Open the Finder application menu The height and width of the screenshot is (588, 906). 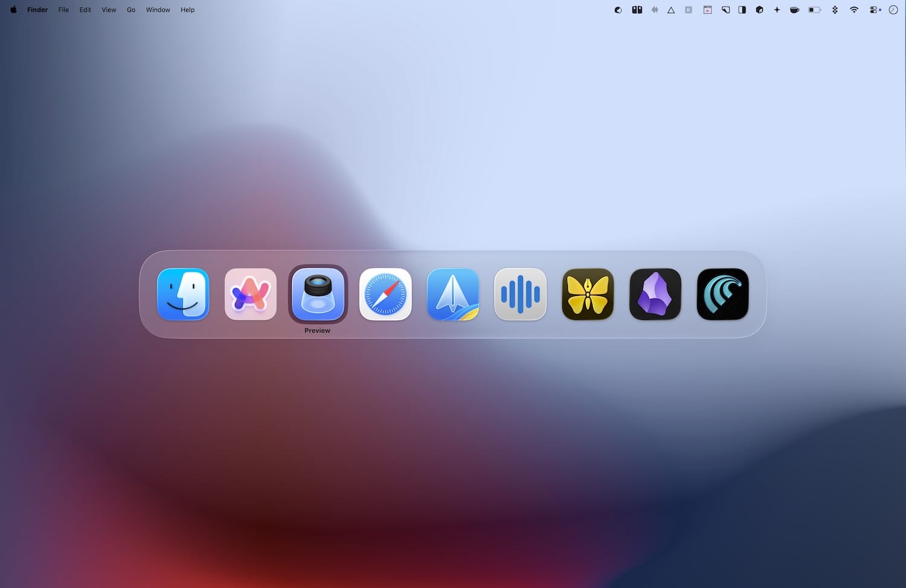[x=37, y=10]
